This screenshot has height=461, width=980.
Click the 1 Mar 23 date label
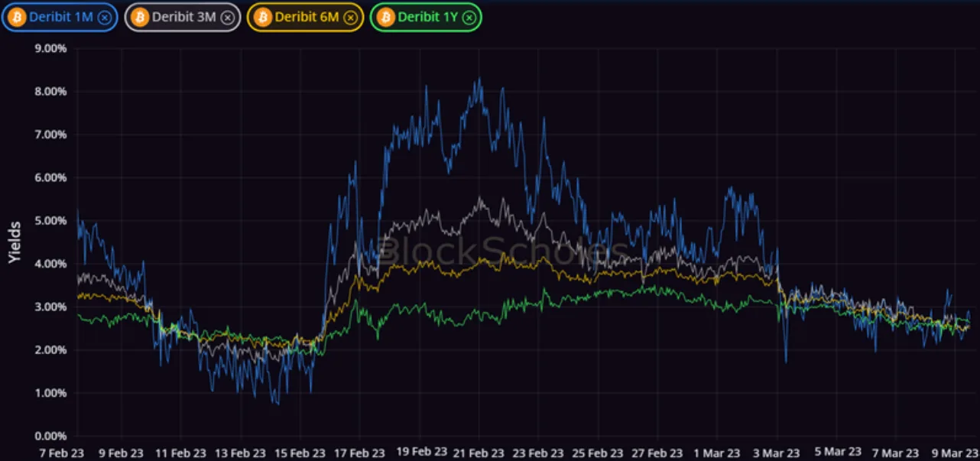717,453
